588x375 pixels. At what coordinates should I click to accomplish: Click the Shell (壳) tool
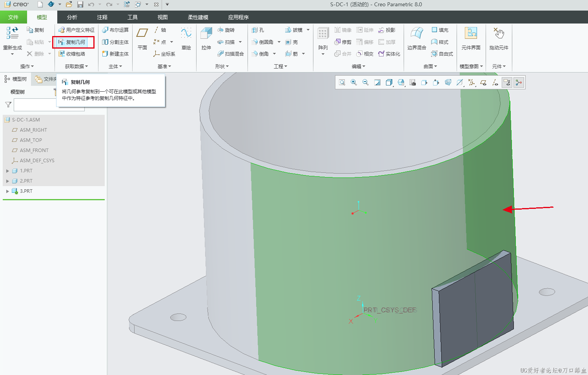(291, 42)
